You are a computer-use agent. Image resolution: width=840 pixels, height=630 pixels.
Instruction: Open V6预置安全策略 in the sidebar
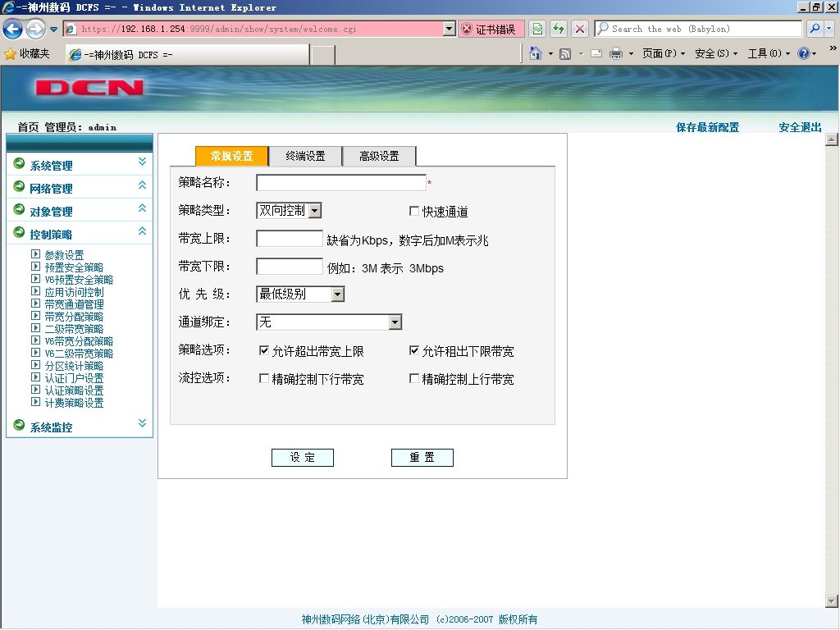click(x=79, y=280)
